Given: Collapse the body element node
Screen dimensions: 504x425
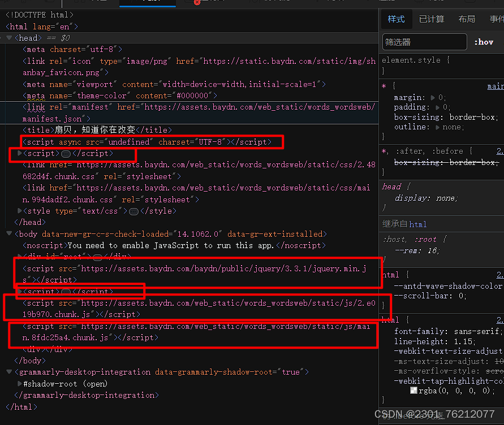Looking at the screenshot, I should pos(9,233).
